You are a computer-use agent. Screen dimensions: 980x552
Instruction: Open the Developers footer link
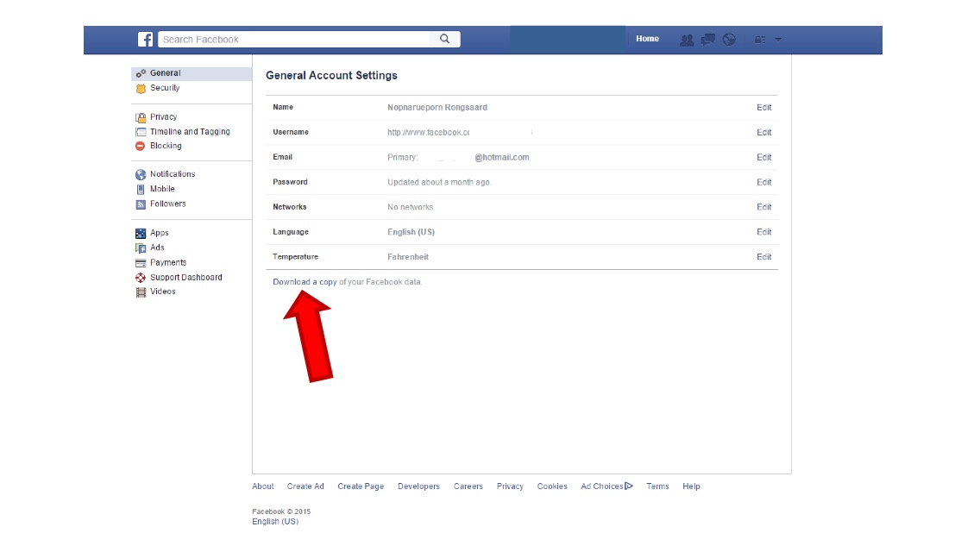(x=418, y=486)
